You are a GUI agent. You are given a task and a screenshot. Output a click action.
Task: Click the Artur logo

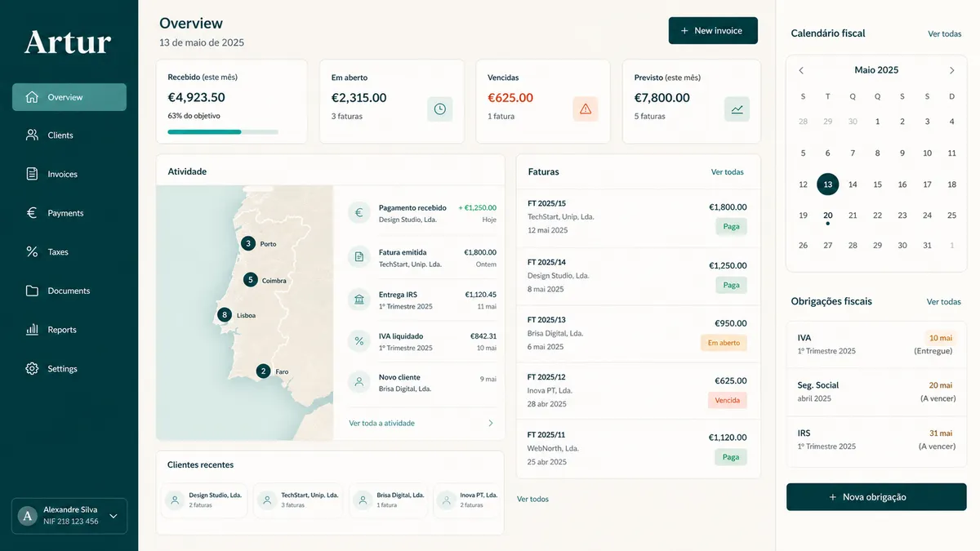click(68, 42)
